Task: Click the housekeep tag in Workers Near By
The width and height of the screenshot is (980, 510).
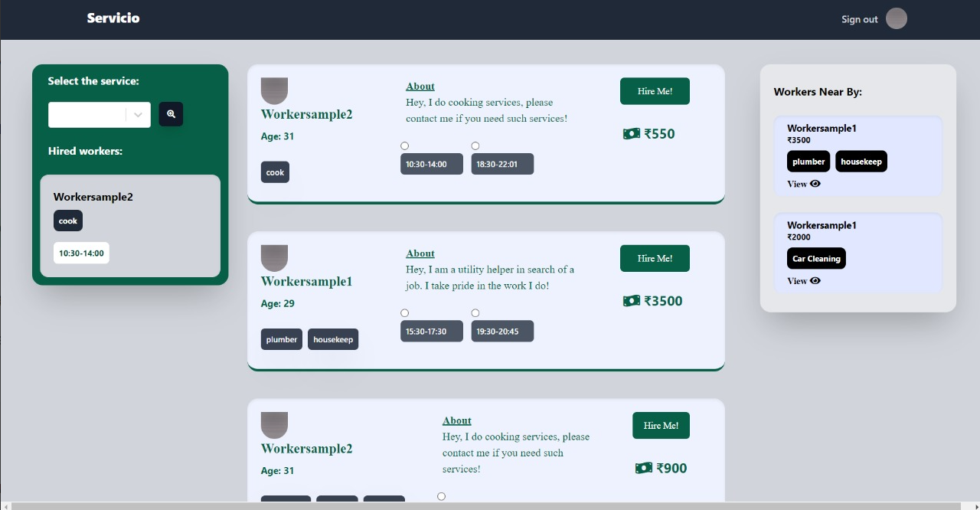Action: 861,161
